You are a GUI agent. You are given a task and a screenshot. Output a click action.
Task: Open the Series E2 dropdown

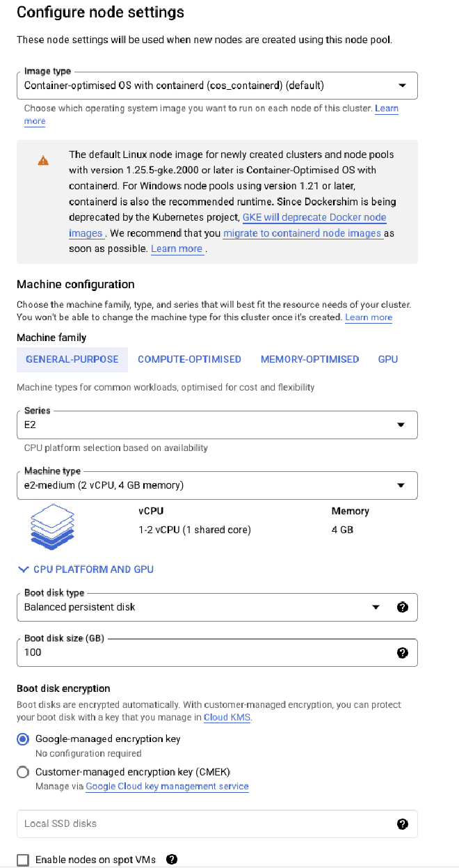[x=216, y=425]
